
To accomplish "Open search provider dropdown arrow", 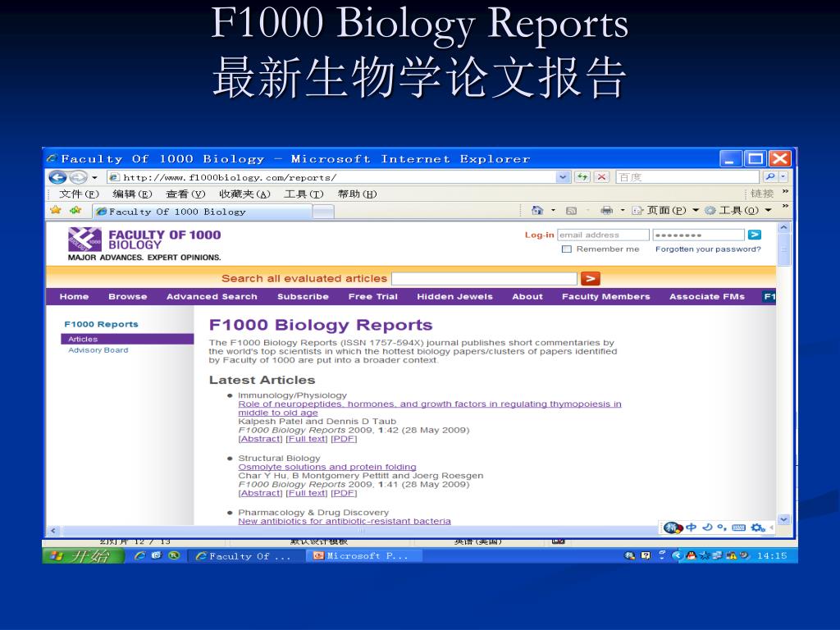I will (x=783, y=177).
